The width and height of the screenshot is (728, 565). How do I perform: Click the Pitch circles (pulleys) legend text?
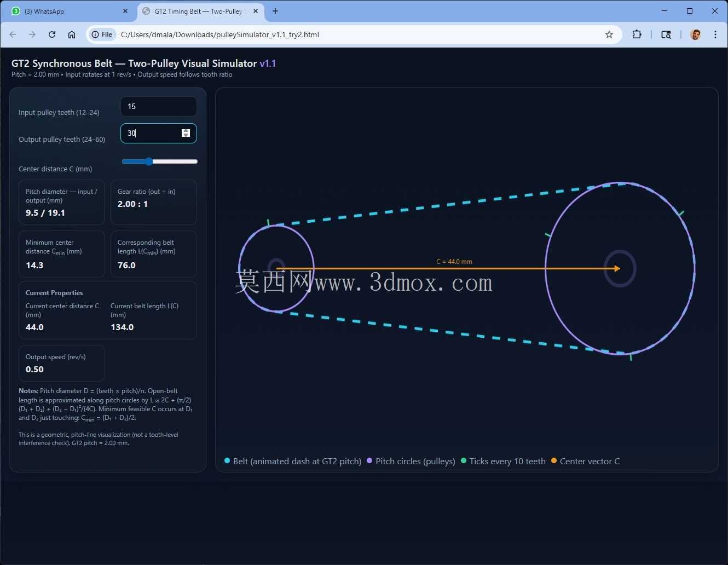415,461
